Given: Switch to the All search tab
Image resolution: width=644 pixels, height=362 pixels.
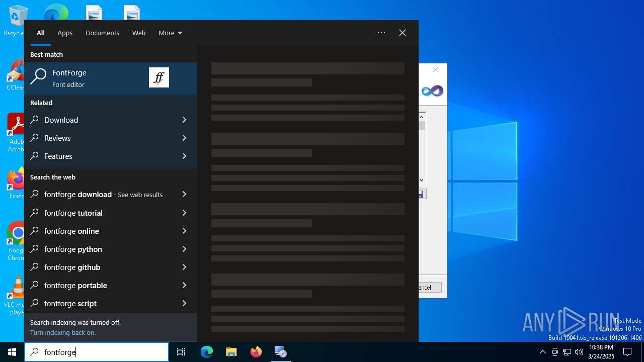Looking at the screenshot, I should (x=41, y=33).
